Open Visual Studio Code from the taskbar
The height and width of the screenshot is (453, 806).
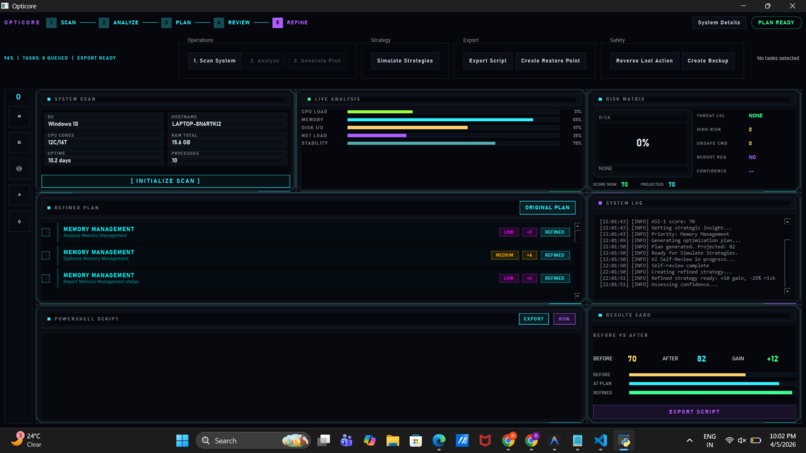tap(600, 441)
